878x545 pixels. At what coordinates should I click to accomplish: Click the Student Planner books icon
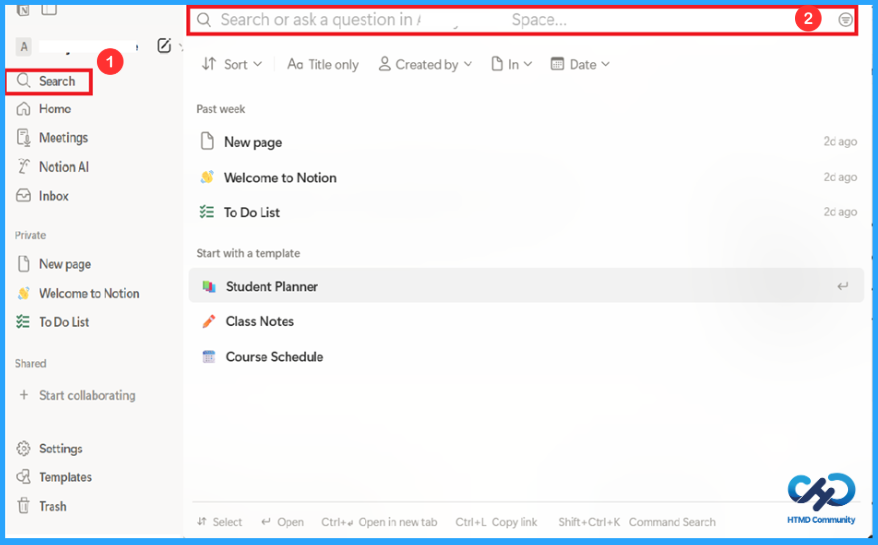[209, 287]
